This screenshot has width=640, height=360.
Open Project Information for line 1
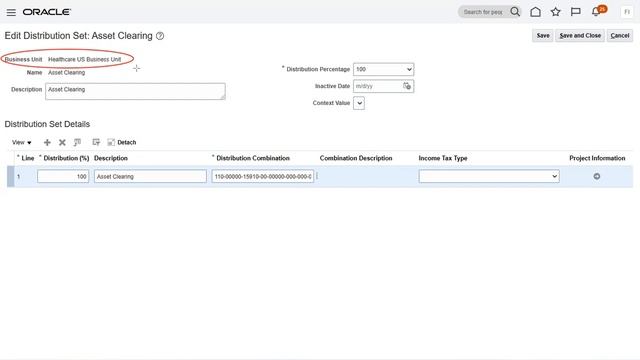[x=597, y=176]
